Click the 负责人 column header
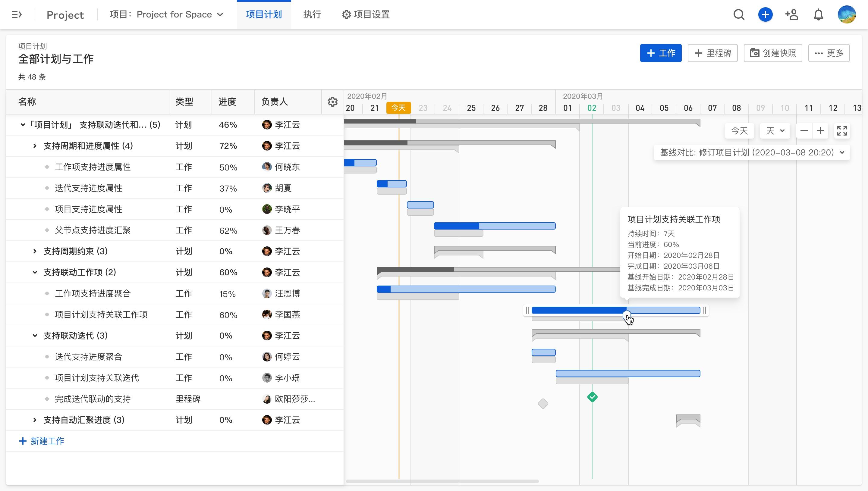This screenshot has width=868, height=491. 274,102
